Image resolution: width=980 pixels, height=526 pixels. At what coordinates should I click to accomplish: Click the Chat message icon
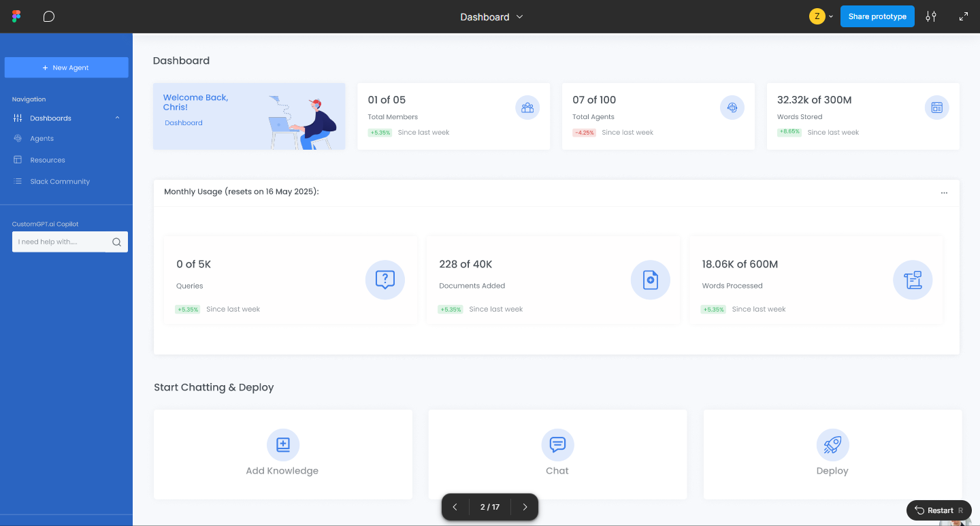tap(557, 445)
